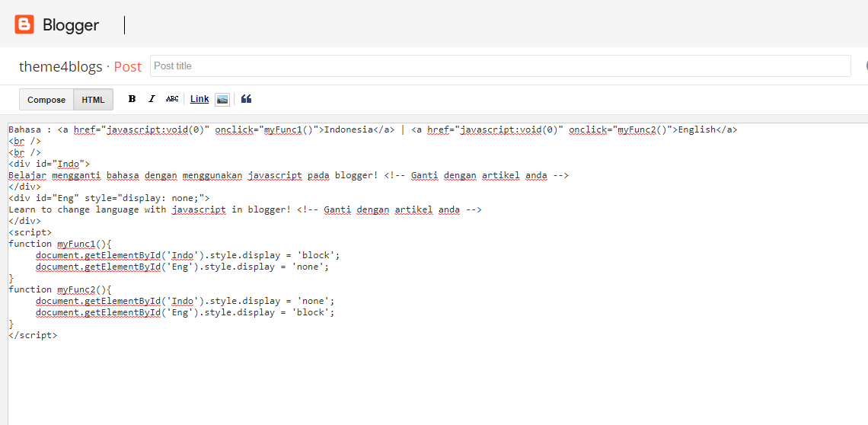Click the Link toolbar button

coord(199,99)
